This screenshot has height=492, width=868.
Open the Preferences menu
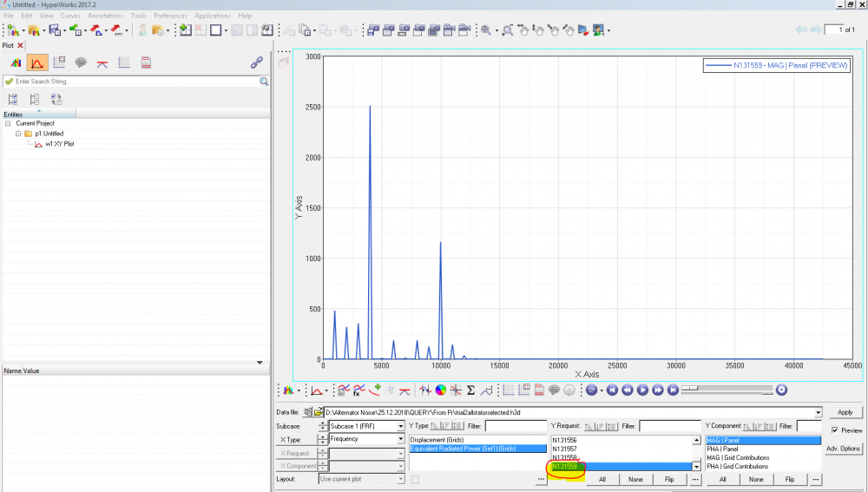[x=170, y=16]
